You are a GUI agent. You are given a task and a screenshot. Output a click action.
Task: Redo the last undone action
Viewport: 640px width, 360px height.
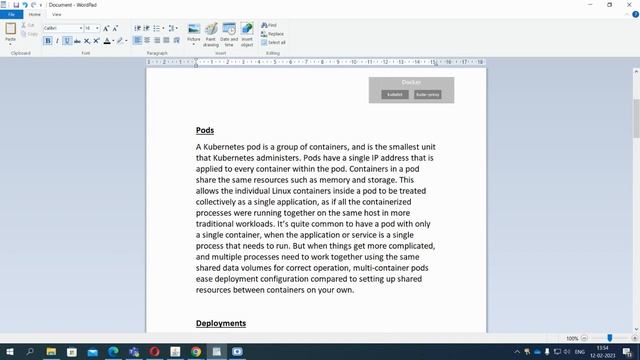33,5
